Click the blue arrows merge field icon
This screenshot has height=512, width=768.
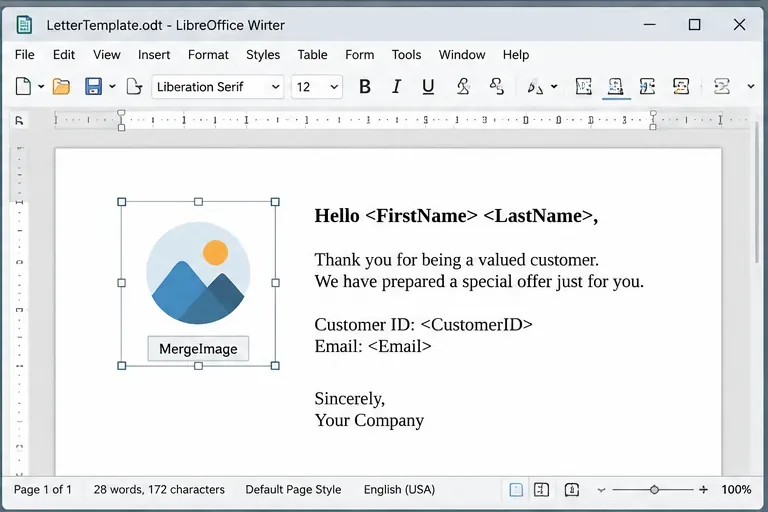pos(648,87)
